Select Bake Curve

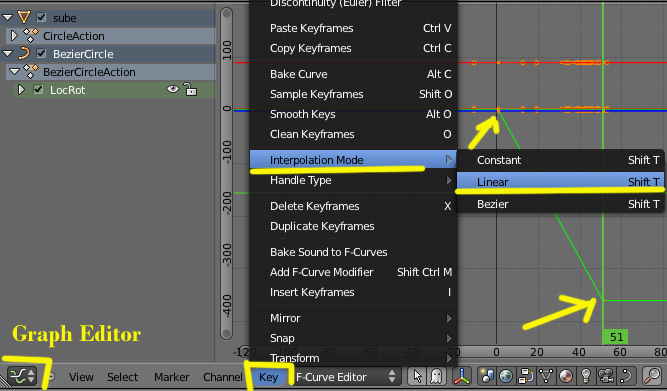(x=353, y=74)
